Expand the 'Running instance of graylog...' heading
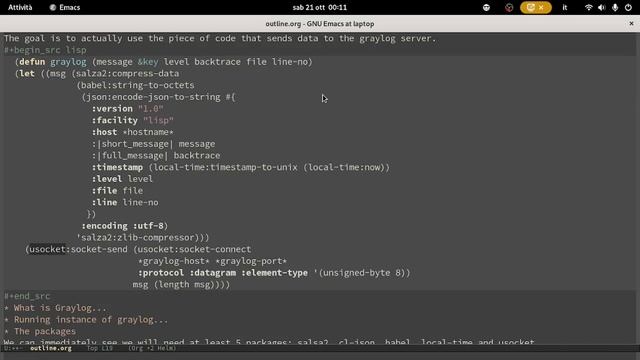The image size is (640, 360). click(86, 320)
